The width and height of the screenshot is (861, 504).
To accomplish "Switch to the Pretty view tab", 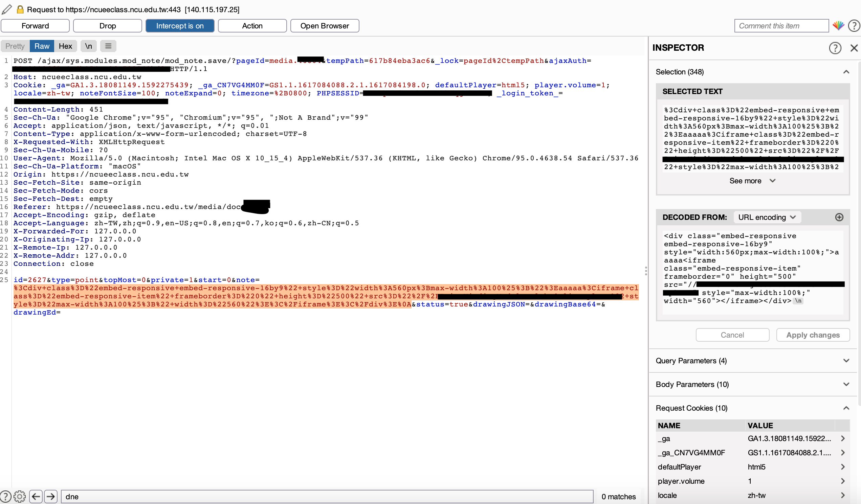I will (15, 46).
